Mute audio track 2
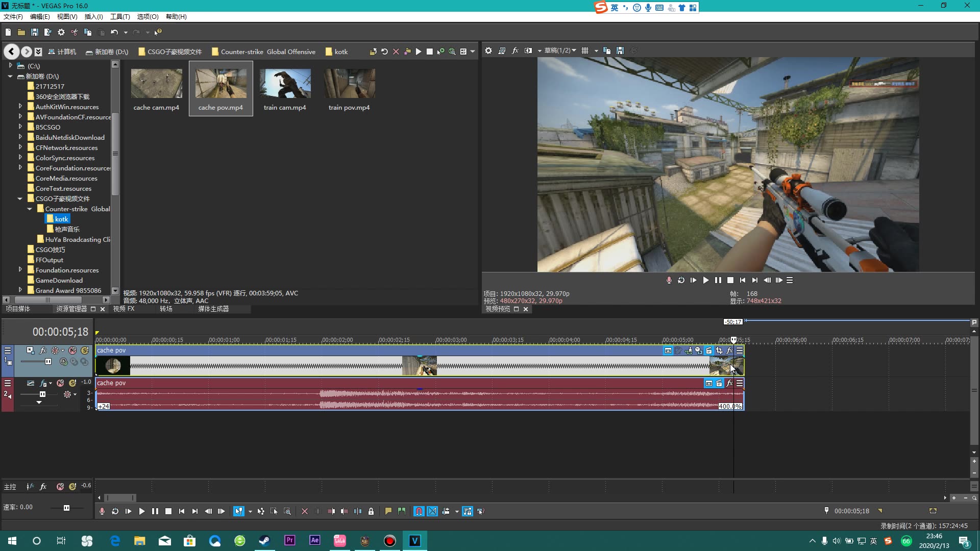Image resolution: width=980 pixels, height=551 pixels. click(60, 383)
